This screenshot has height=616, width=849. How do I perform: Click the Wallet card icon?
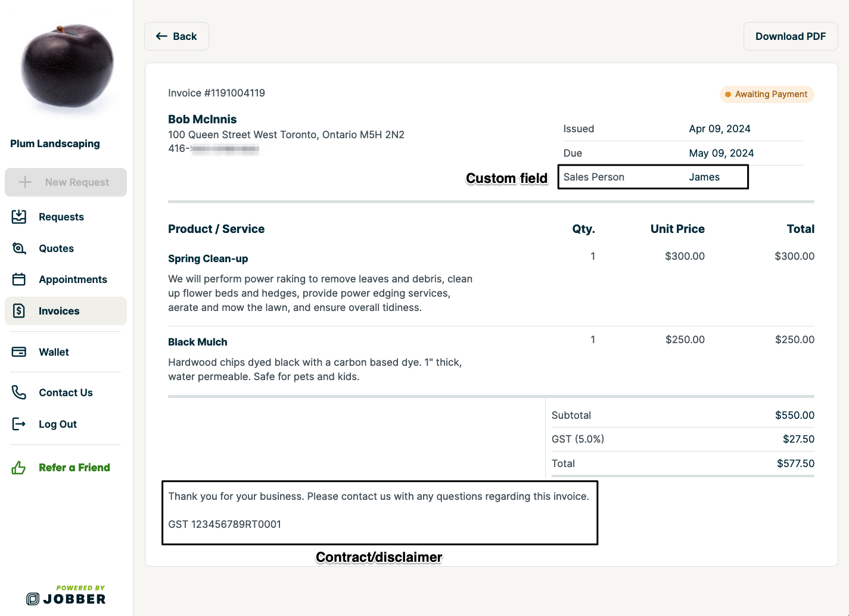(19, 352)
